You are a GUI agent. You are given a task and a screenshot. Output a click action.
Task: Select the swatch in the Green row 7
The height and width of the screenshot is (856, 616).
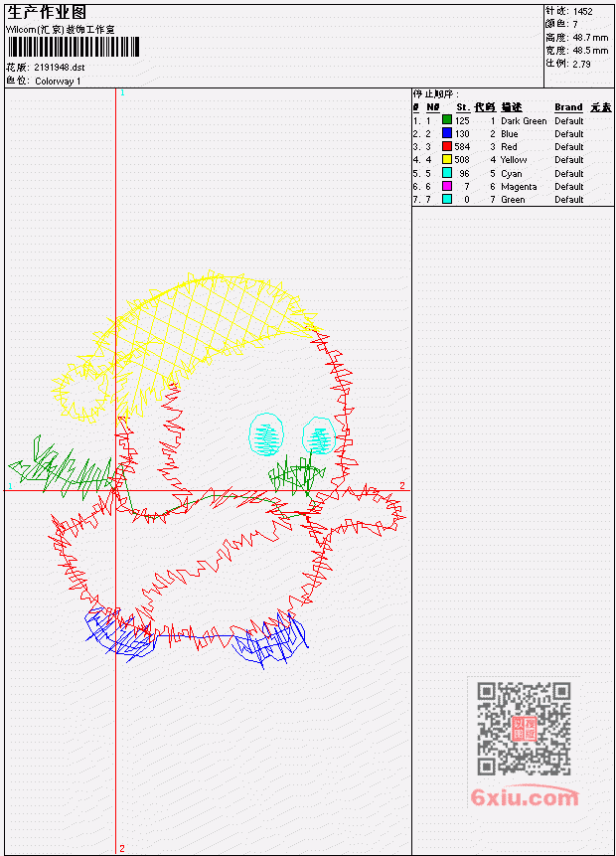click(x=447, y=199)
